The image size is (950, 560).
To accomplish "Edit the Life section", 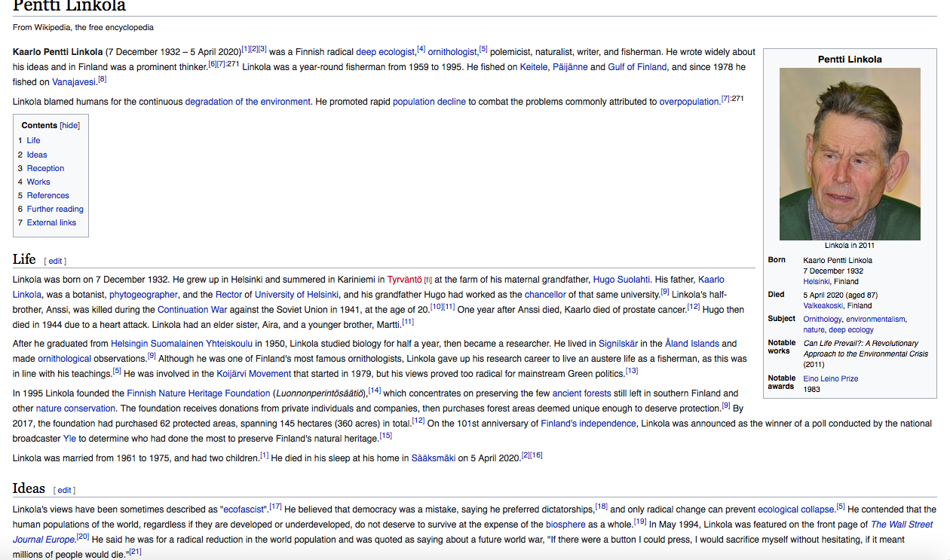I will 56,261.
